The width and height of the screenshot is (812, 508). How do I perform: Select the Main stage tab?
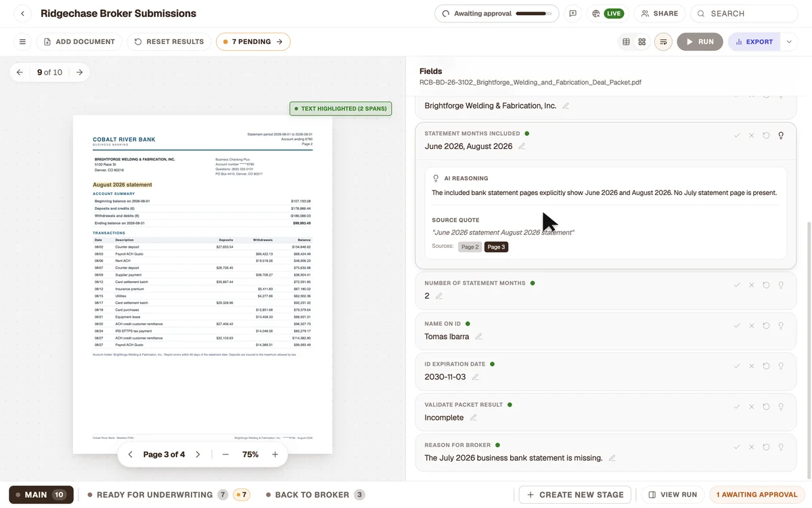coord(41,494)
